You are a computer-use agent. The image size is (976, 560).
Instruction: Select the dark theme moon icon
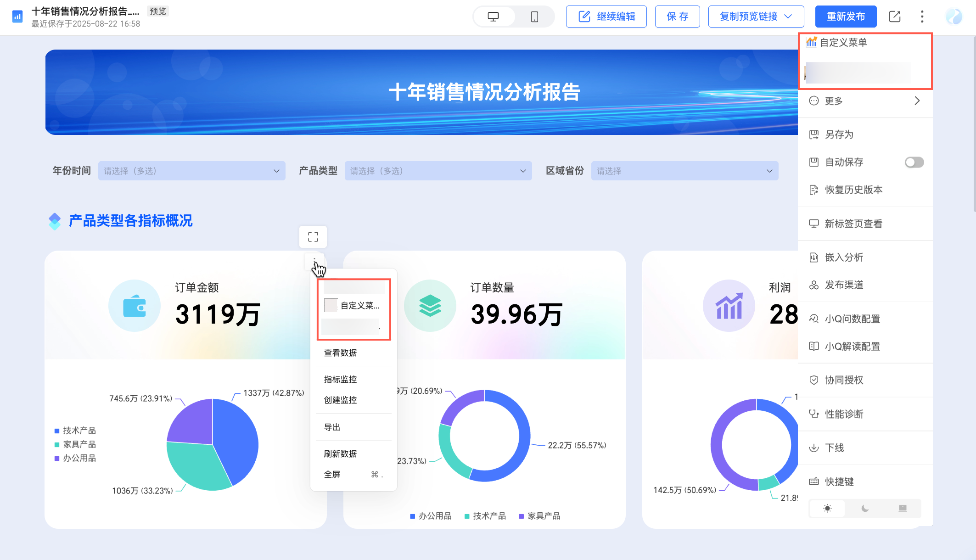point(865,508)
